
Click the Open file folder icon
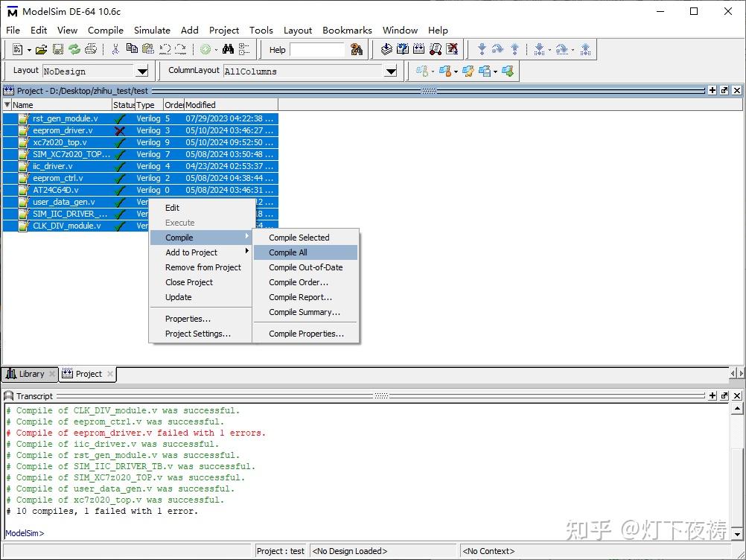[x=42, y=49]
